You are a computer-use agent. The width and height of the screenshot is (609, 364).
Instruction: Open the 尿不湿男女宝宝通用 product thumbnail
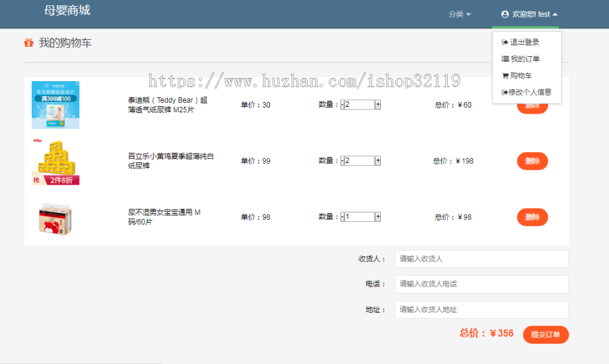(x=55, y=219)
